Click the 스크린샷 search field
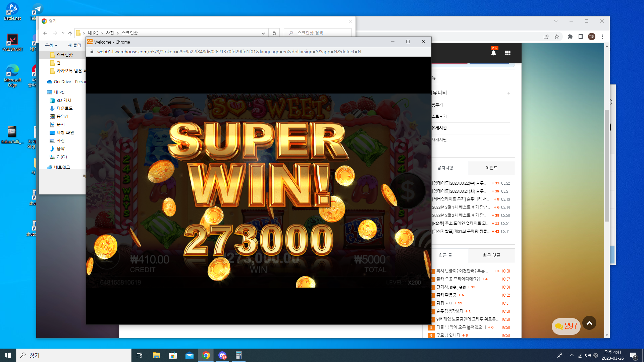The width and height of the screenshot is (644, 362). (x=318, y=33)
